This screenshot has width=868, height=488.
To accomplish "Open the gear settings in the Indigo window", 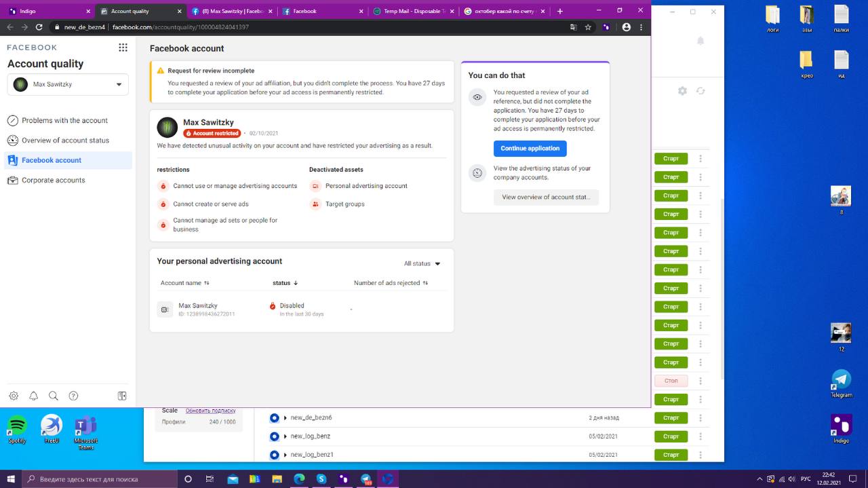I will pos(683,91).
